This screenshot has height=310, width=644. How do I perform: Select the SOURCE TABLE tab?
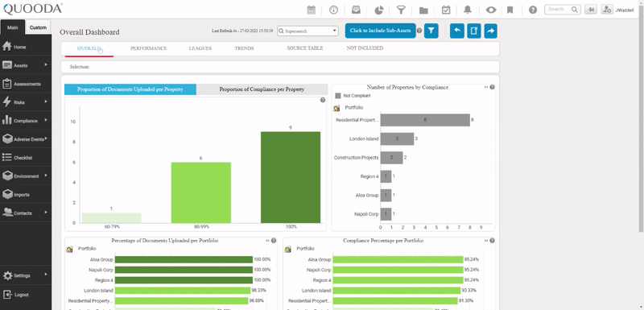[x=305, y=48]
